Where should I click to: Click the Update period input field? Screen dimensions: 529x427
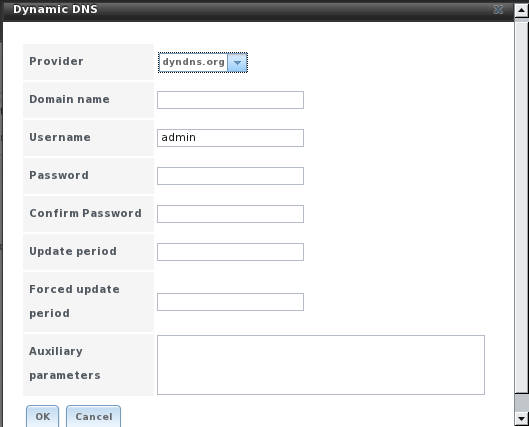(x=230, y=252)
